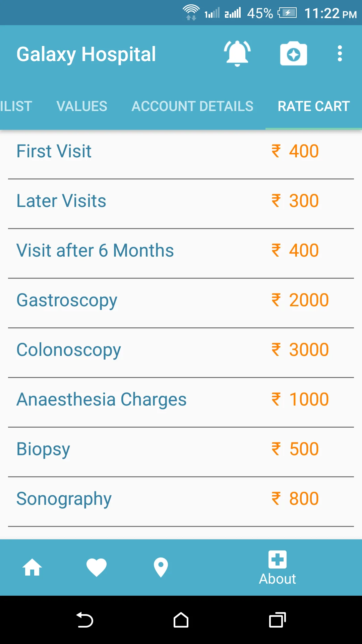
Task: Tap the Colonoscopy rate entry
Action: [181, 353]
